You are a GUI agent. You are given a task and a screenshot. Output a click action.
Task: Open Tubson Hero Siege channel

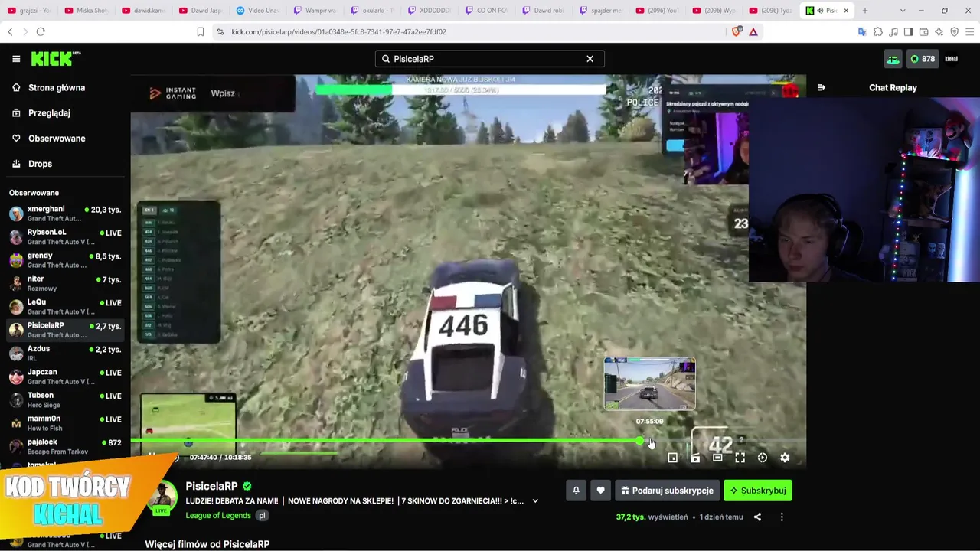[65, 400]
